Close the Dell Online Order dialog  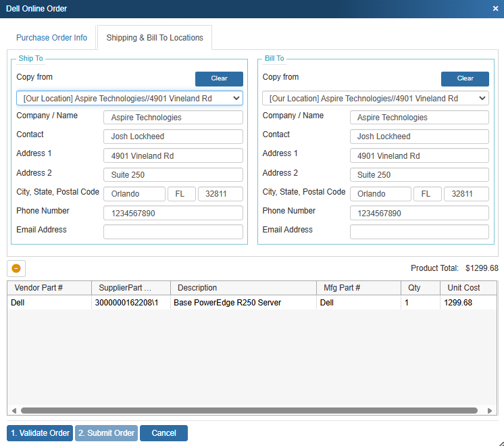[x=495, y=9]
